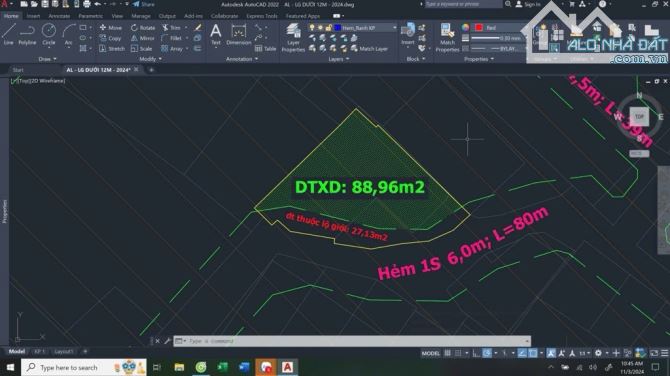Viewport: 670px width, 376px height.
Task: Open the Home ribbon tab
Action: coord(11,16)
